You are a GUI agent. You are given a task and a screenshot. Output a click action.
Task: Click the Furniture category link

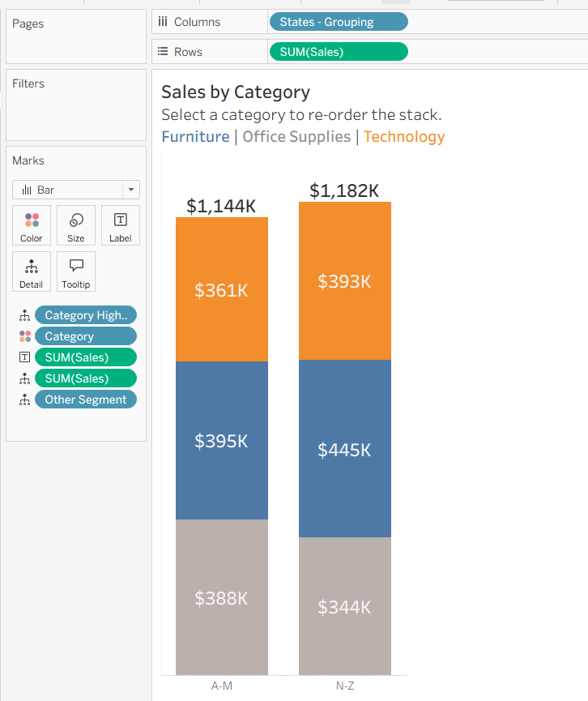point(195,136)
